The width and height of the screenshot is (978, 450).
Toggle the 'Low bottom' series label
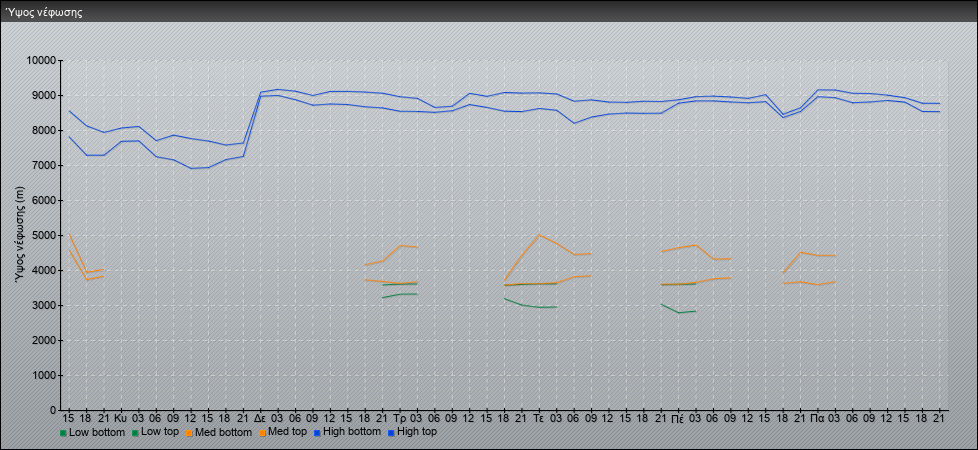click(x=97, y=432)
